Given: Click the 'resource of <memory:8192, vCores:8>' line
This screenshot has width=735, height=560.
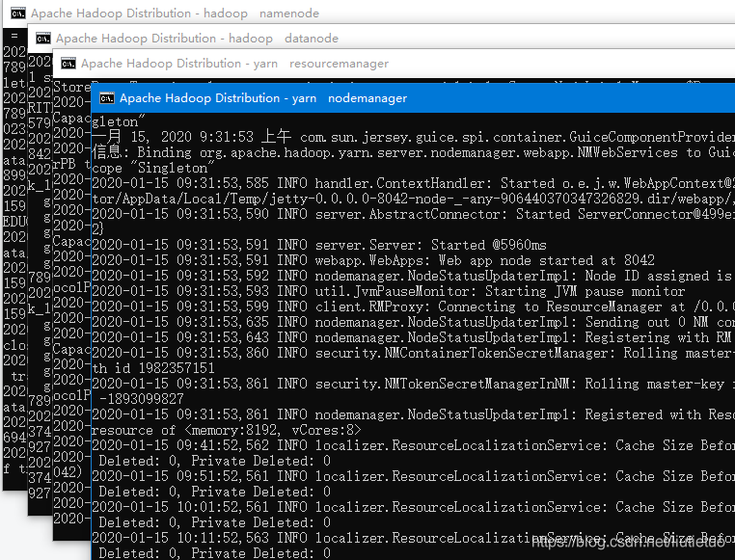Looking at the screenshot, I should 227,430.
